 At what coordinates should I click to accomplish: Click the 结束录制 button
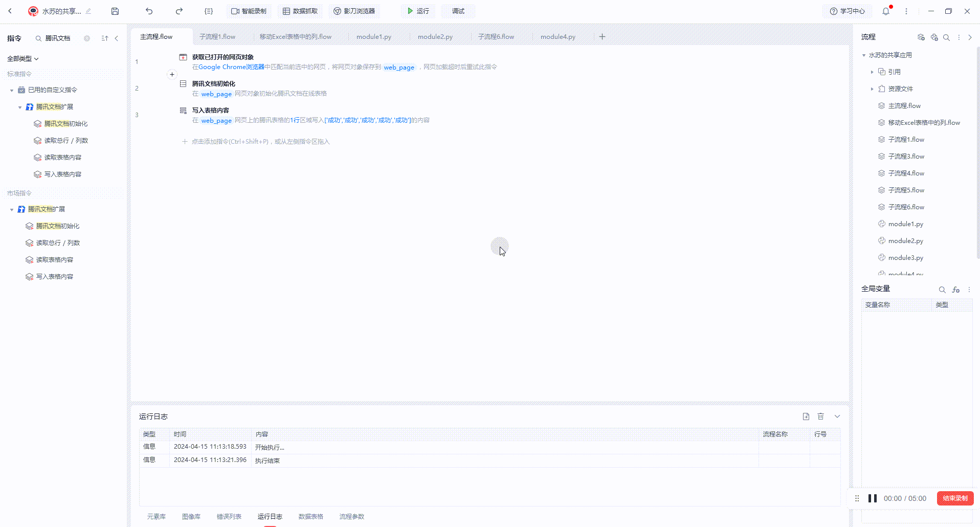pos(955,498)
